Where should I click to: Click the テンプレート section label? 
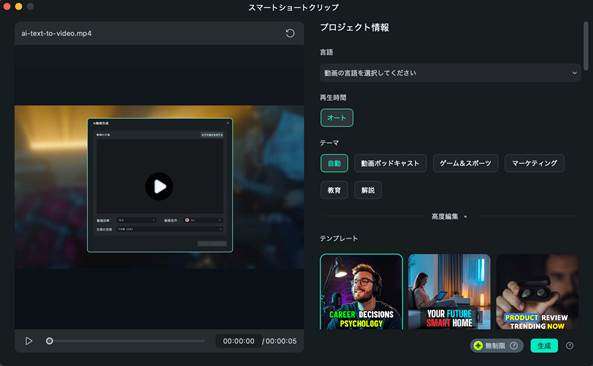point(339,238)
